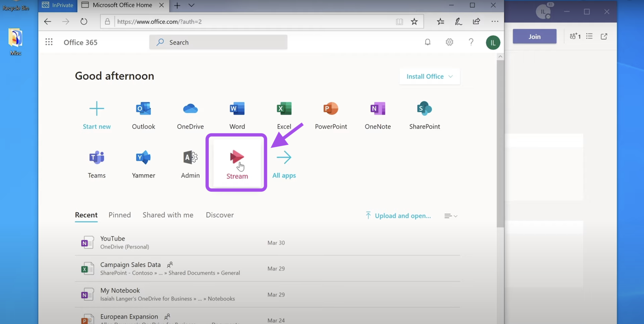644x324 pixels.
Task: Click the Join button in Teams window
Action: (x=535, y=36)
